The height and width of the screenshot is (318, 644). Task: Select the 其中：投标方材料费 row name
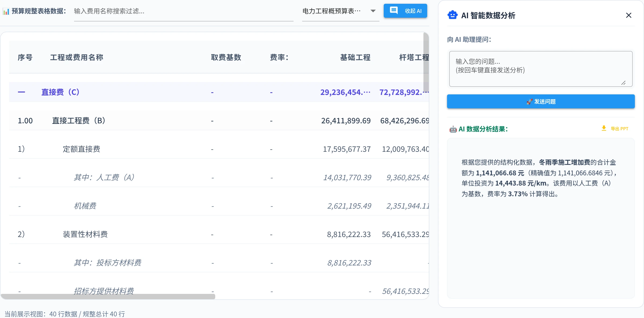(x=107, y=263)
